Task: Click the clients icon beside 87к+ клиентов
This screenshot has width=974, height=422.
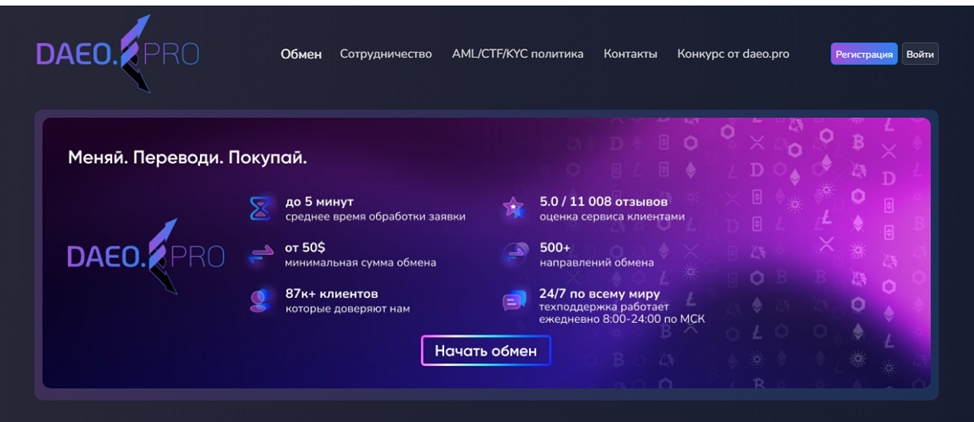Action: click(x=260, y=300)
